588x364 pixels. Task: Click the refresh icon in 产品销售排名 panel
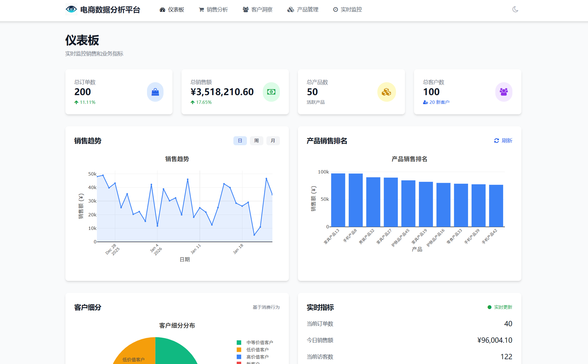(496, 140)
